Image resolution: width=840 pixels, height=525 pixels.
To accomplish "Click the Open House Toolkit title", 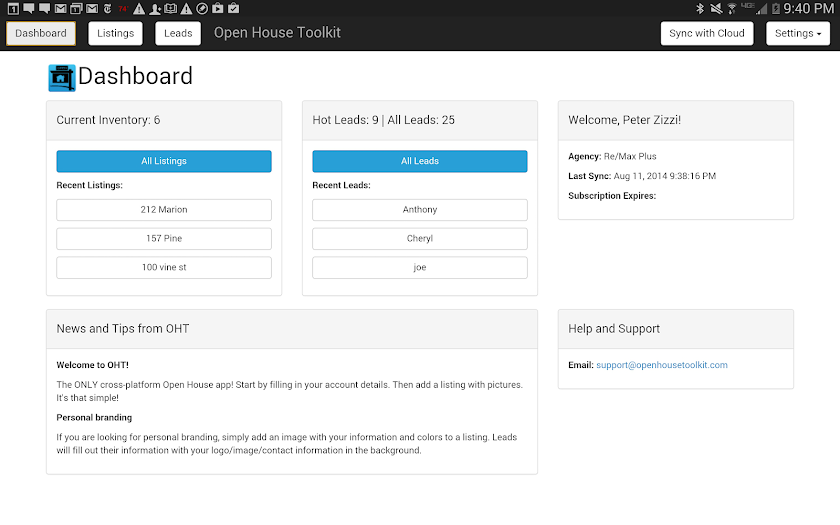I will [277, 33].
